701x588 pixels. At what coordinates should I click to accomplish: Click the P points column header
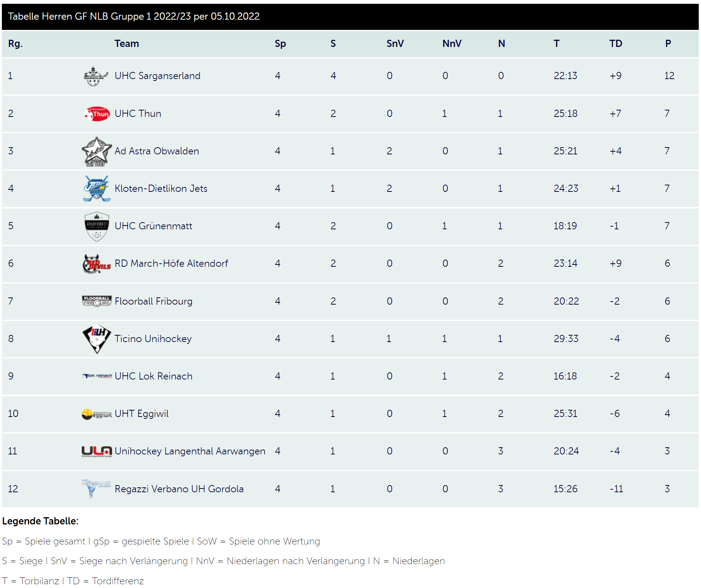point(668,44)
